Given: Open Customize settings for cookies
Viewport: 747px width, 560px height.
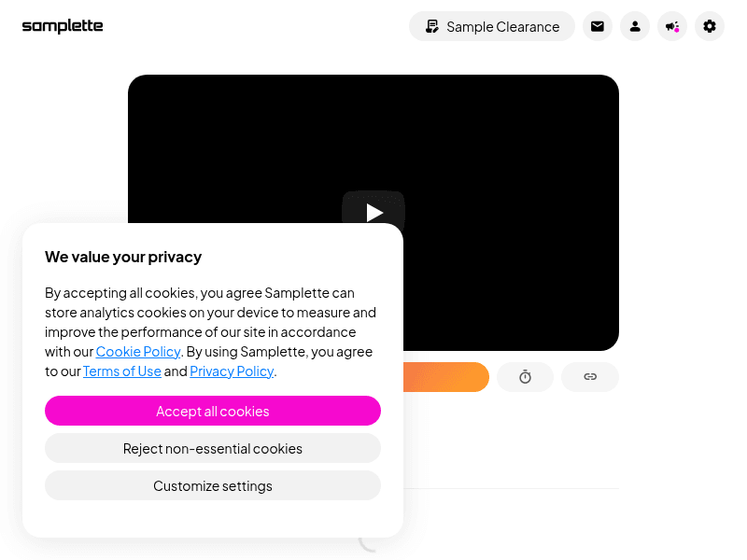Looking at the screenshot, I should (213, 485).
